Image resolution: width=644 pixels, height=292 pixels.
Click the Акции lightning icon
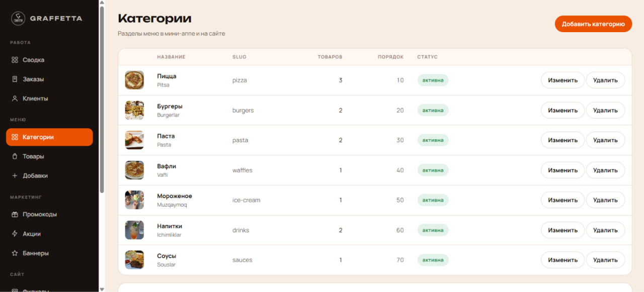point(15,234)
